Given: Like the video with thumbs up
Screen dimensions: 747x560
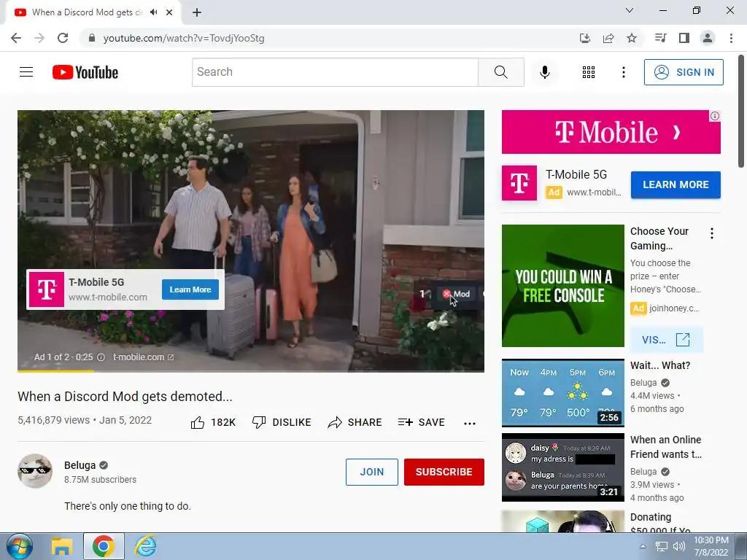Looking at the screenshot, I should tap(213, 422).
